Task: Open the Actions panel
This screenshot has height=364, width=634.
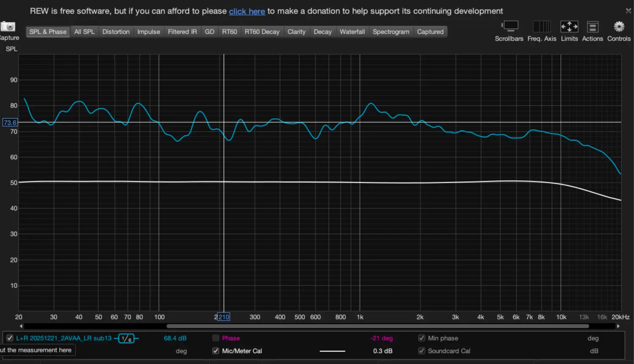Action: (592, 27)
